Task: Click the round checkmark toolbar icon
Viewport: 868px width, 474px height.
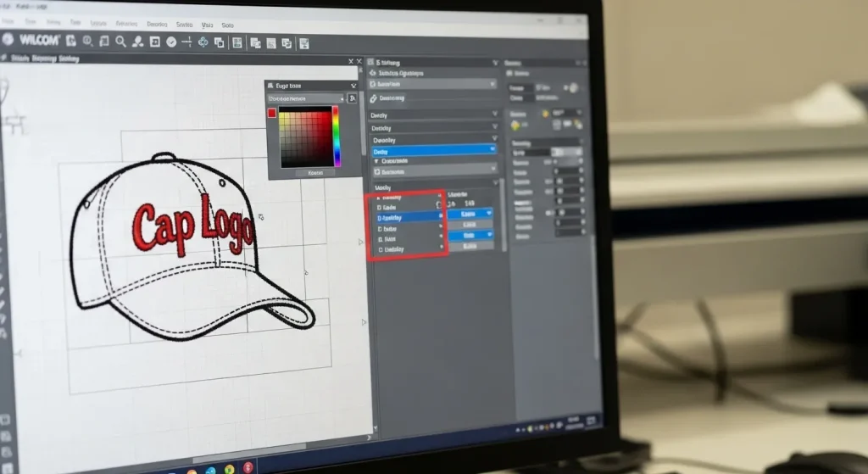Action: pyautogui.click(x=171, y=42)
